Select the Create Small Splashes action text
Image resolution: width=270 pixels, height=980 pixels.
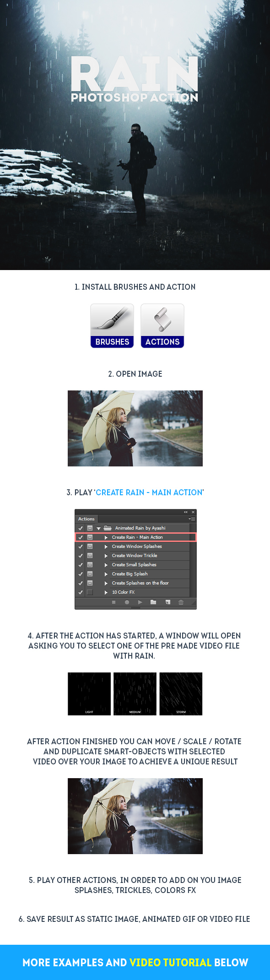(134, 564)
